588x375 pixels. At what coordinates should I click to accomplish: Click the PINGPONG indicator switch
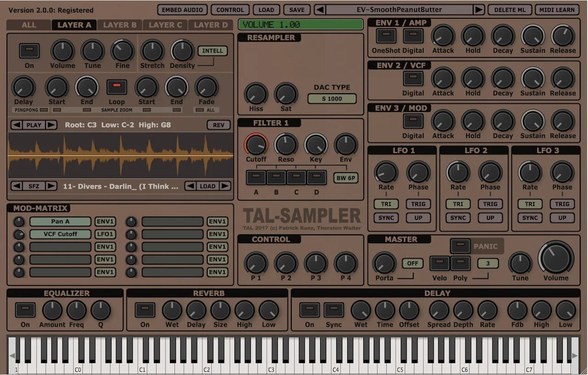43,110
